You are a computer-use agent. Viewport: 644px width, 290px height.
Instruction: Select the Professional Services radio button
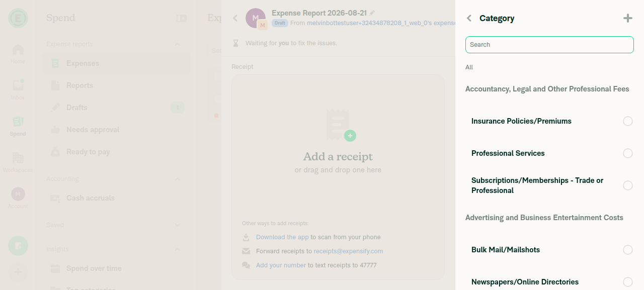click(x=627, y=153)
